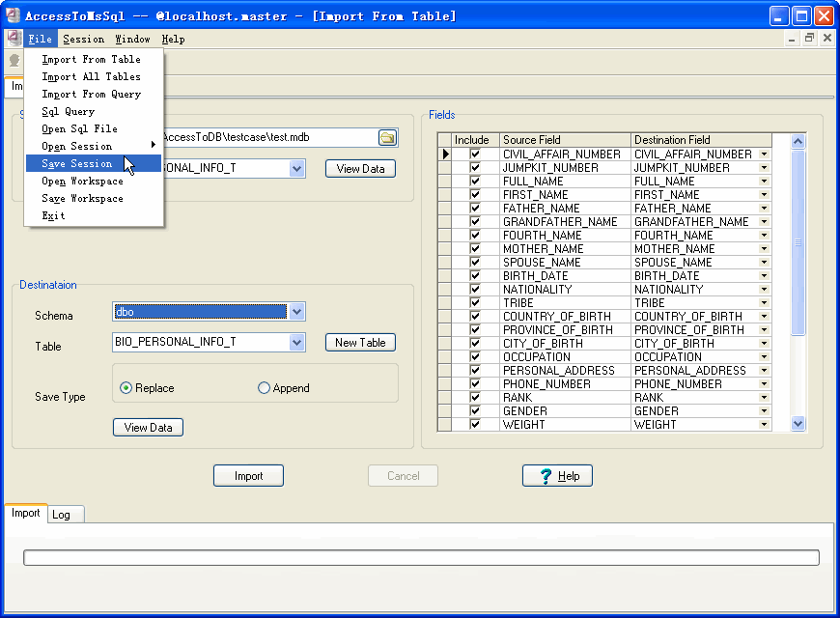Choose Import From Table menu item
This screenshot has width=840, height=618.
click(94, 60)
